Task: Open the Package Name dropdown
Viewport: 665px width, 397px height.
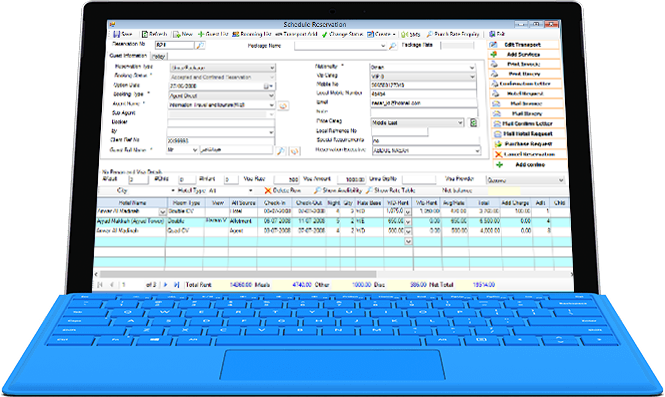Action: coord(383,46)
